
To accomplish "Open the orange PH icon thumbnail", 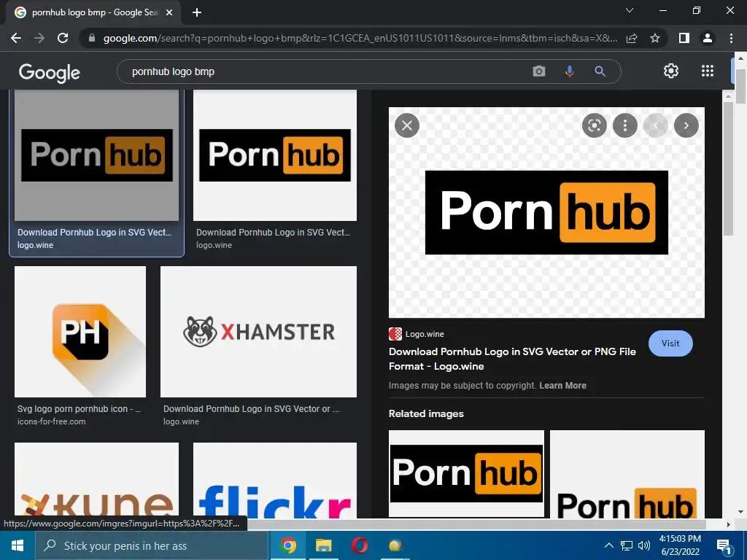I will [80, 332].
